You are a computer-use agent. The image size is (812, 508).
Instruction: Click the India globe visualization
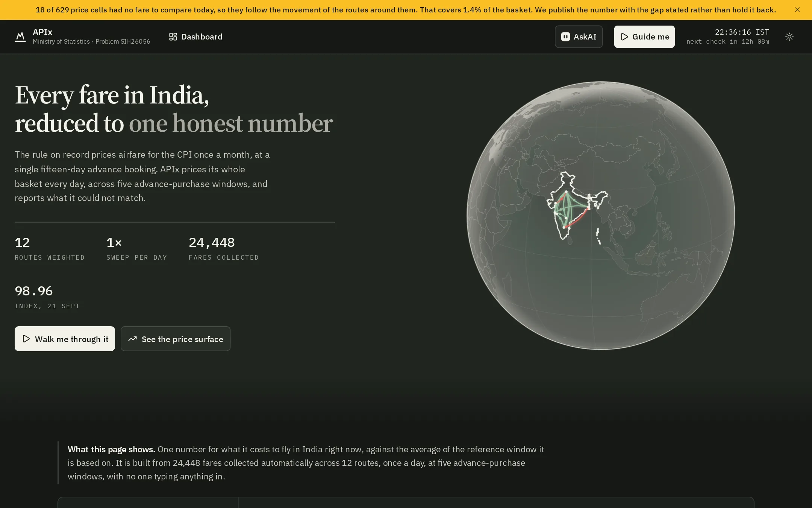[600, 216]
